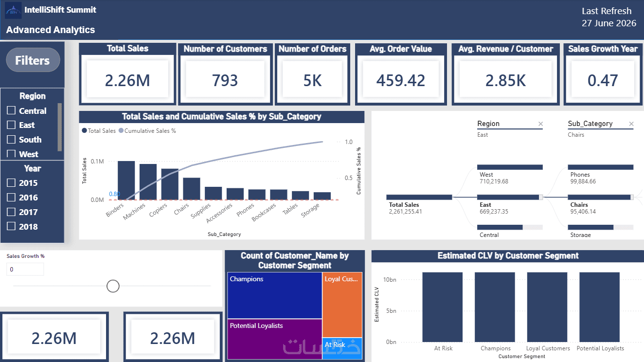Viewport: 644px width, 362px height.
Task: Check the Central region checkbox
Action: (11, 110)
